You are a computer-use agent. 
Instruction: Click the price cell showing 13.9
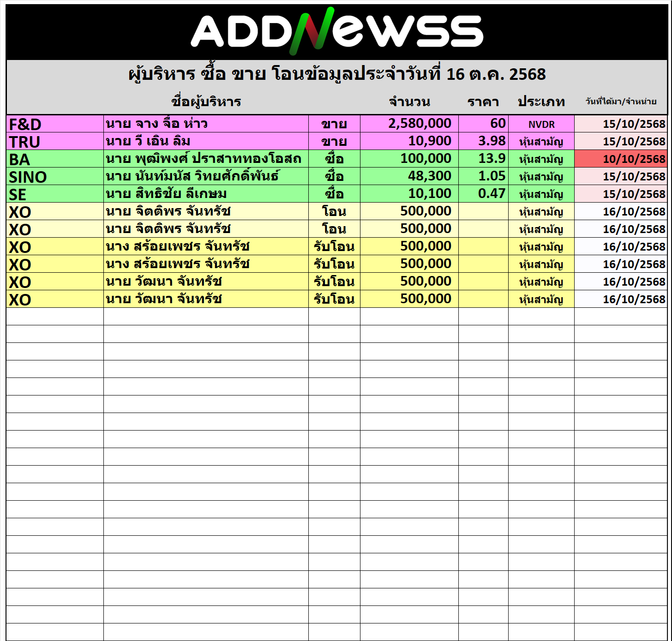pos(483,159)
